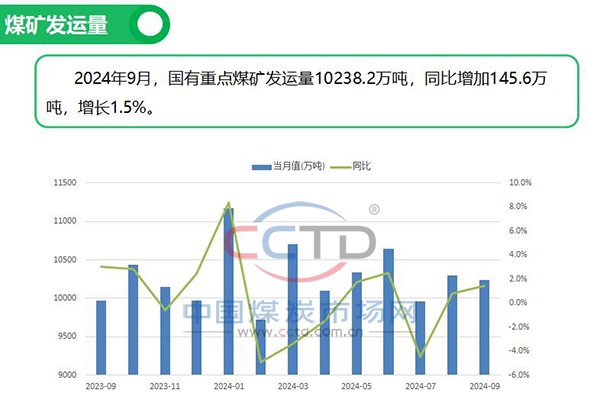Click the registered trademark symbol by CCTD logo
Image resolution: width=600 pixels, height=396 pixels.
(374, 210)
